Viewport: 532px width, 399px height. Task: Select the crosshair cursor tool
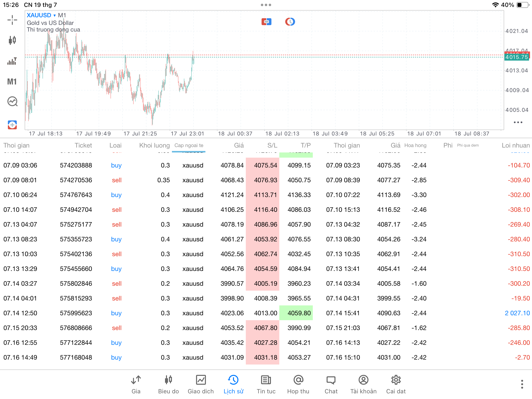click(12, 20)
